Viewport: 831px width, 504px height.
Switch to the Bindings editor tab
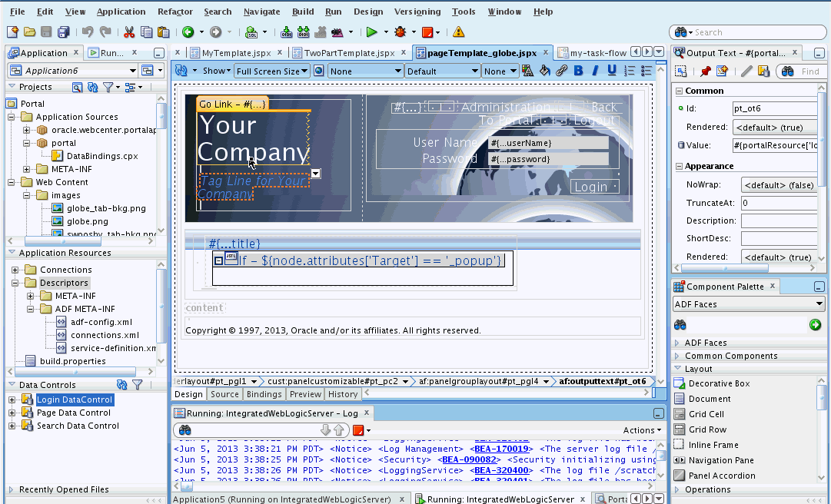tap(264, 394)
